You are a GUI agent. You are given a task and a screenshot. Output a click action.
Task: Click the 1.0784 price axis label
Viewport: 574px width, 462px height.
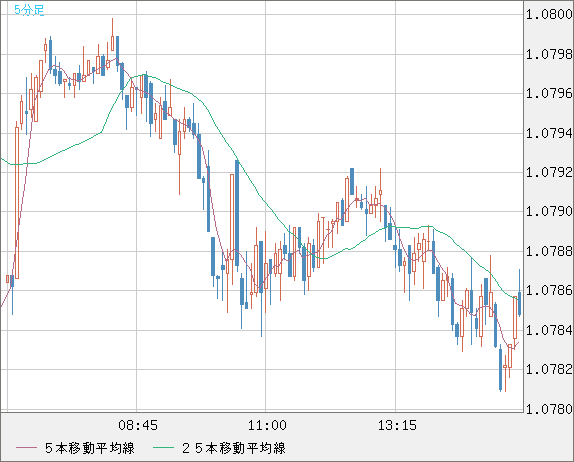pyautogui.click(x=549, y=331)
